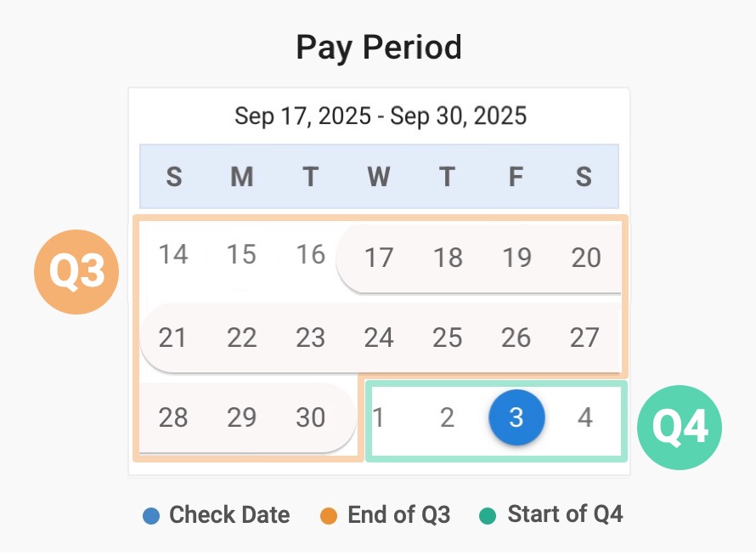Screen dimensions: 756x556
Task: Click the Wednesday column header W
Action: tap(379, 177)
